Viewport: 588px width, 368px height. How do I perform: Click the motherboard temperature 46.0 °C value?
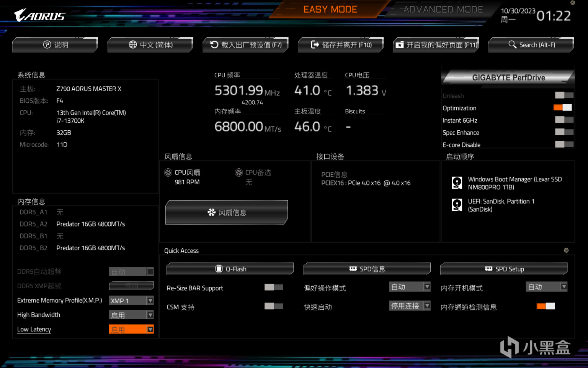click(x=313, y=127)
